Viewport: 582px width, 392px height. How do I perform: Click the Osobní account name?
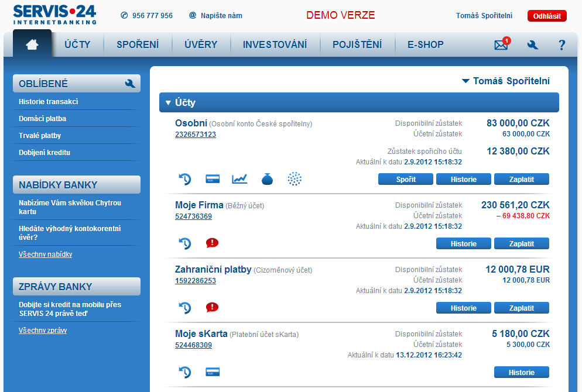(x=191, y=123)
